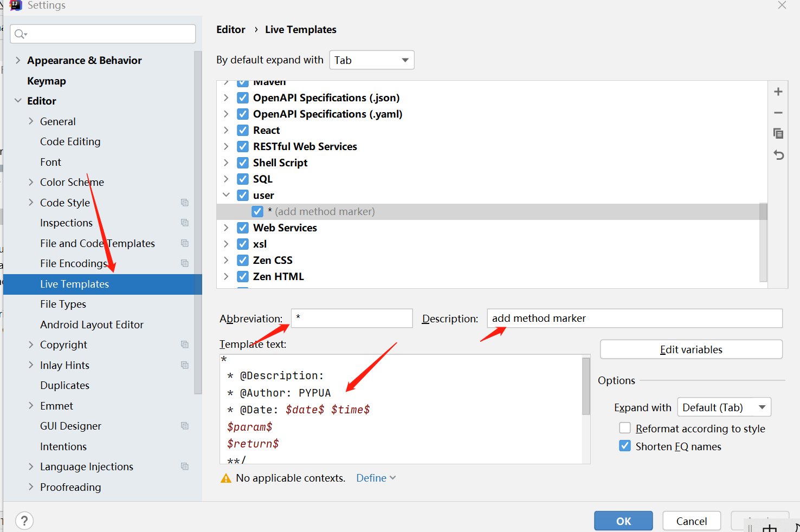800x532 pixels.
Task: Select File Types in settings sidebar
Action: tap(63, 304)
